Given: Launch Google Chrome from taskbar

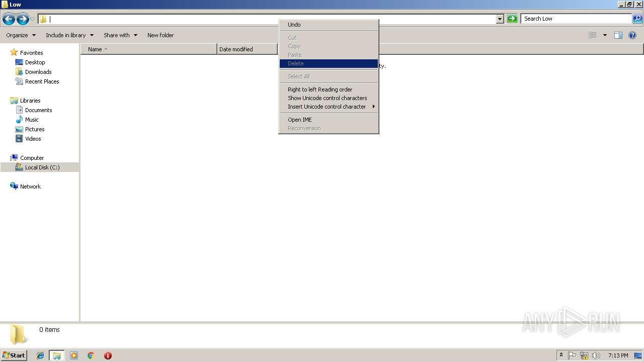Looking at the screenshot, I should (91, 355).
